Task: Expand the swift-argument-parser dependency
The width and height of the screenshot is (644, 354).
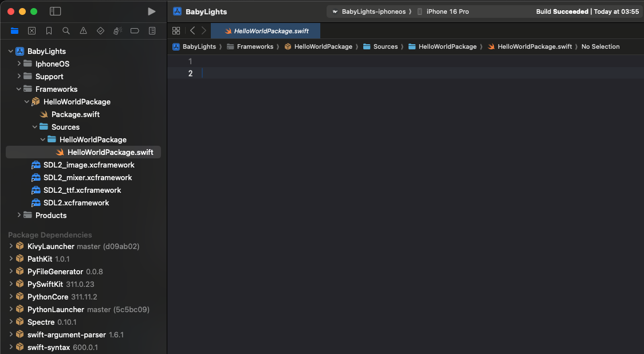Action: coord(11,334)
